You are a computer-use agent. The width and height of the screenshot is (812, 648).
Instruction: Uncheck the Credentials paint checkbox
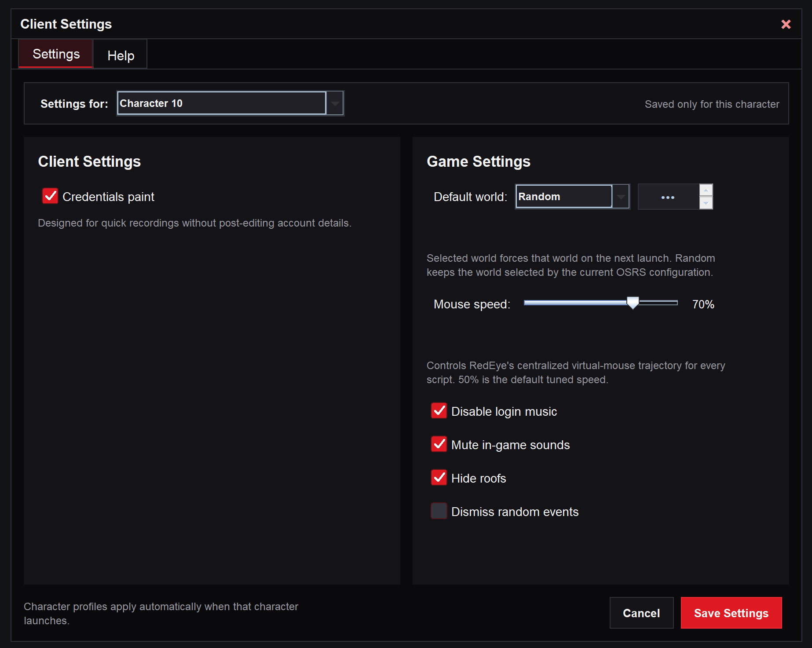coord(50,196)
